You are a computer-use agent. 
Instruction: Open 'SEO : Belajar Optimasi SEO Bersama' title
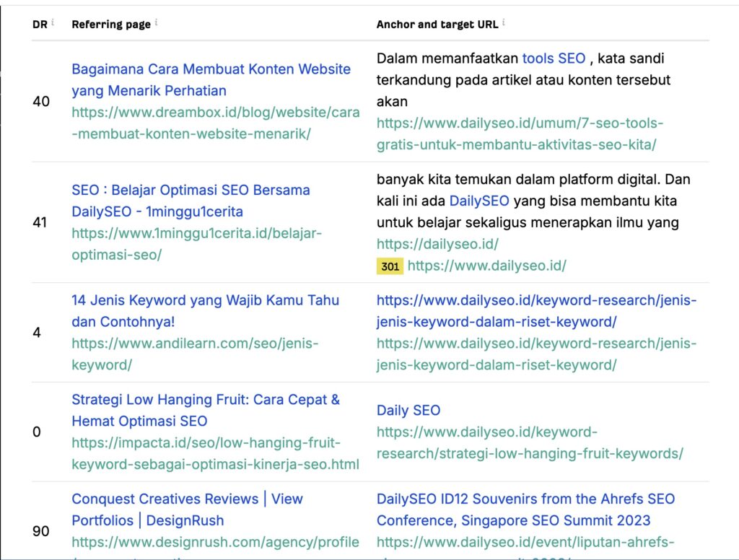click(x=191, y=201)
